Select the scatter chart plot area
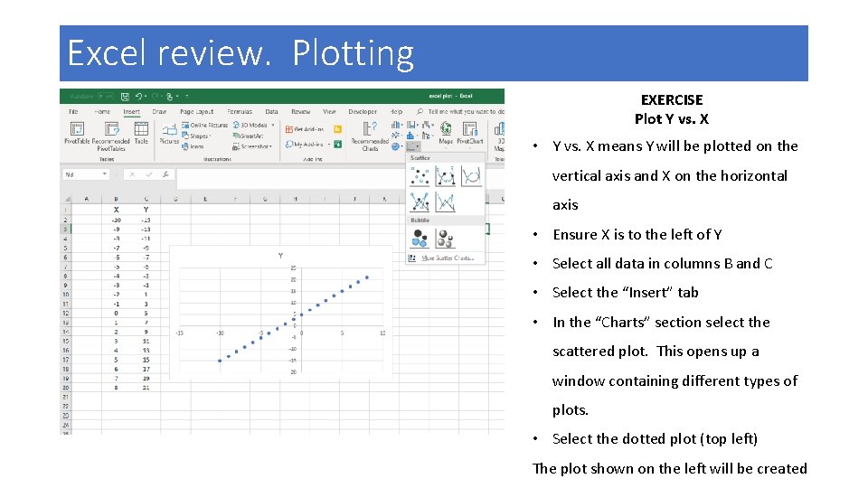This screenshot has width=868, height=488. click(x=281, y=320)
